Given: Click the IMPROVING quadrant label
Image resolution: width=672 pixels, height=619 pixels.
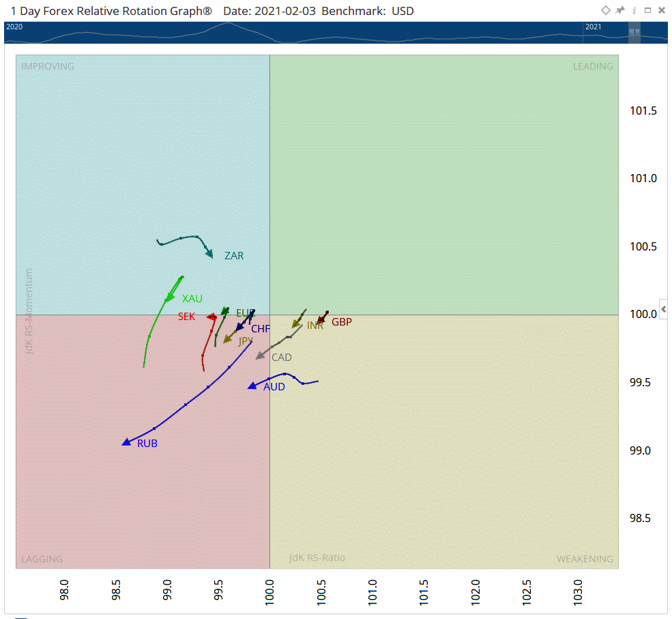Looking at the screenshot, I should click(x=48, y=66).
